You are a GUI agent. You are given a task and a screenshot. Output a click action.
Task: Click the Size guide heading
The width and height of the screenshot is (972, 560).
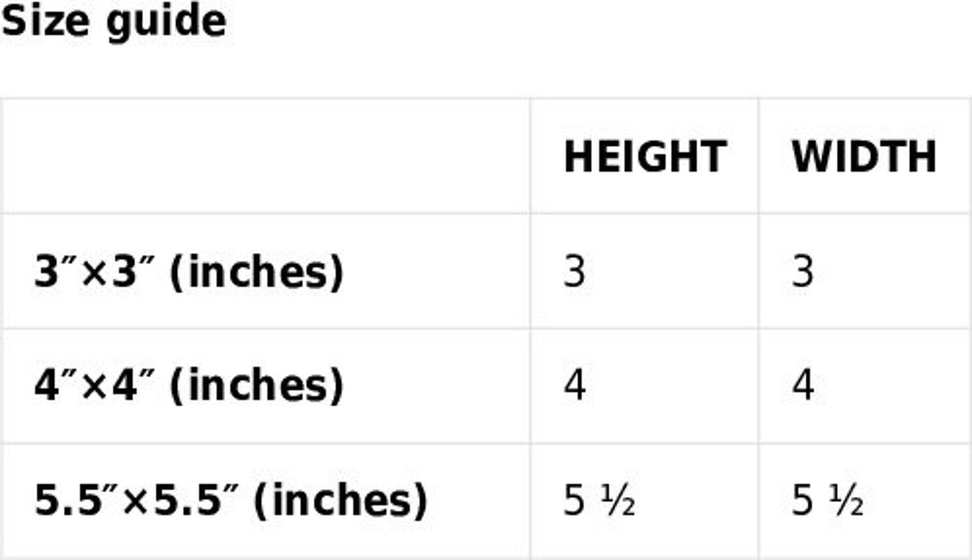coord(113,20)
